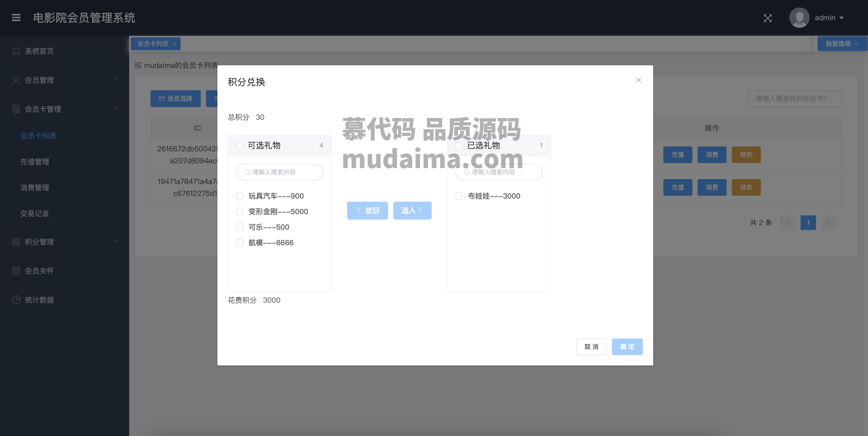The height and width of the screenshot is (436, 868).
Task: Check the 可选礼物 select-all checkbox
Action: [240, 145]
